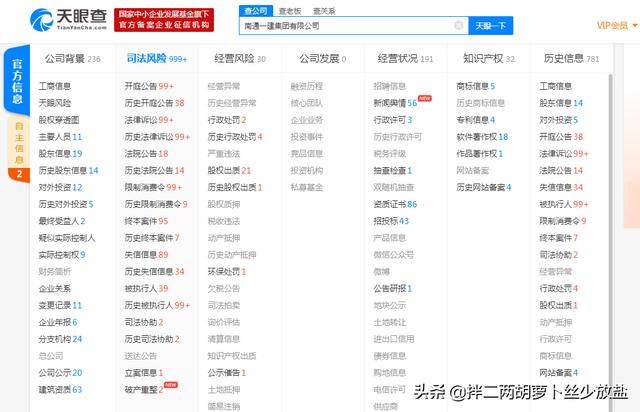Click the 天眼一下 search button

(490, 26)
